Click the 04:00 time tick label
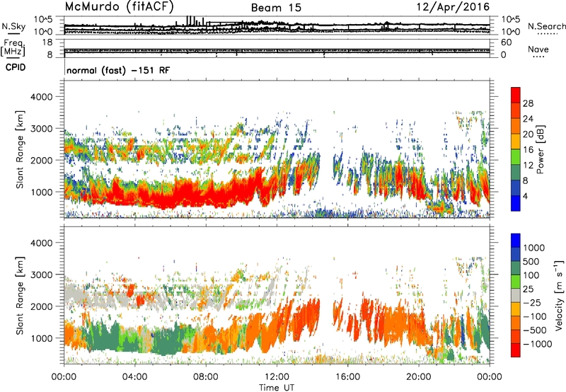Viewport: 566px width, 392px height. [x=134, y=377]
